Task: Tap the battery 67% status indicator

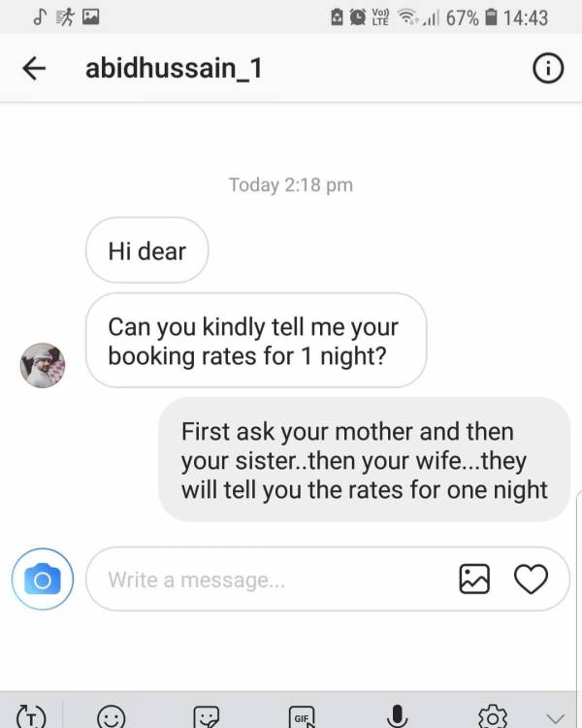Action: click(x=472, y=17)
